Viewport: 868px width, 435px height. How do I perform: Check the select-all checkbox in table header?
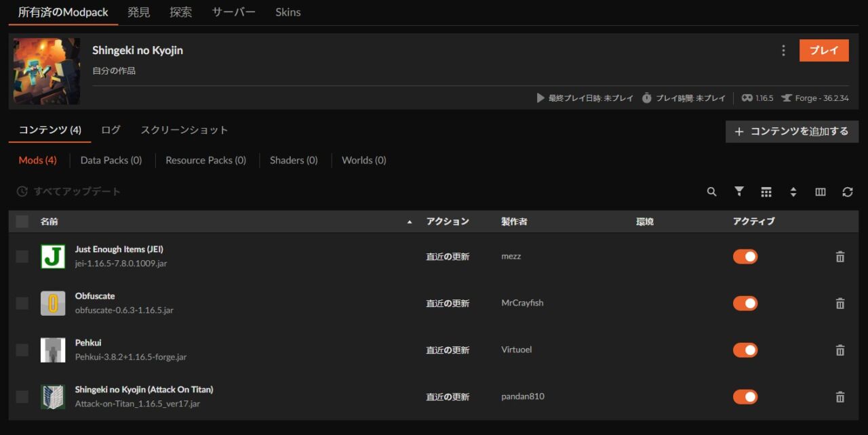(22, 222)
